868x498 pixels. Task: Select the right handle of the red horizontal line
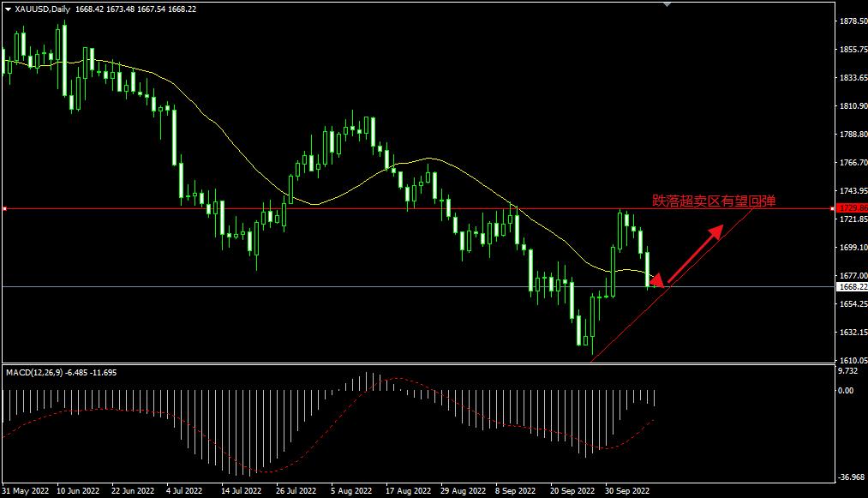pyautogui.click(x=833, y=209)
